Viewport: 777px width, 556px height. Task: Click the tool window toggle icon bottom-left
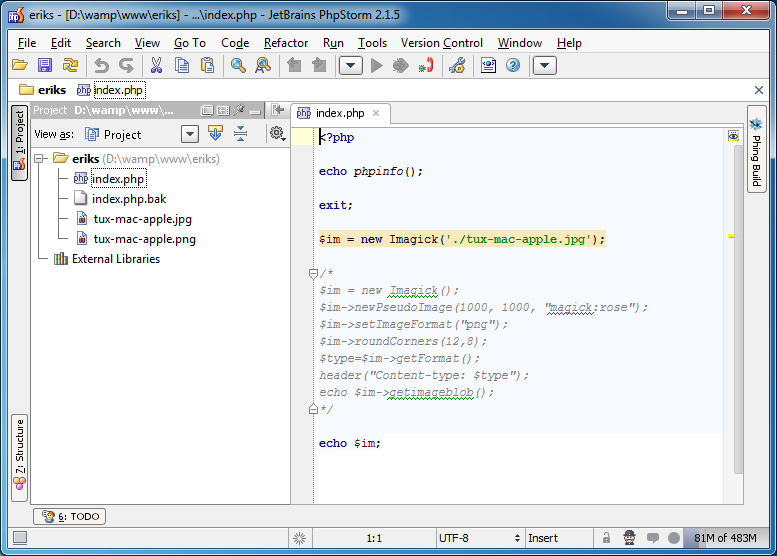coord(20,538)
